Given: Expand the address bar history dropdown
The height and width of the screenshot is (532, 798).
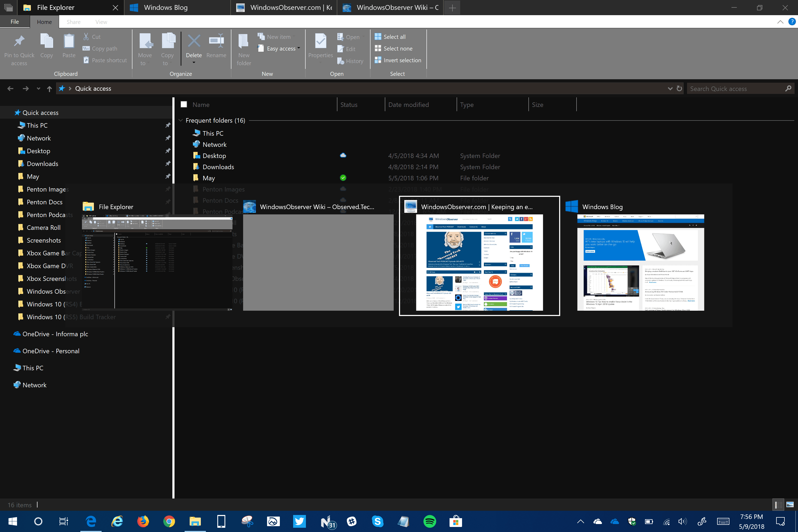Looking at the screenshot, I should pos(670,89).
